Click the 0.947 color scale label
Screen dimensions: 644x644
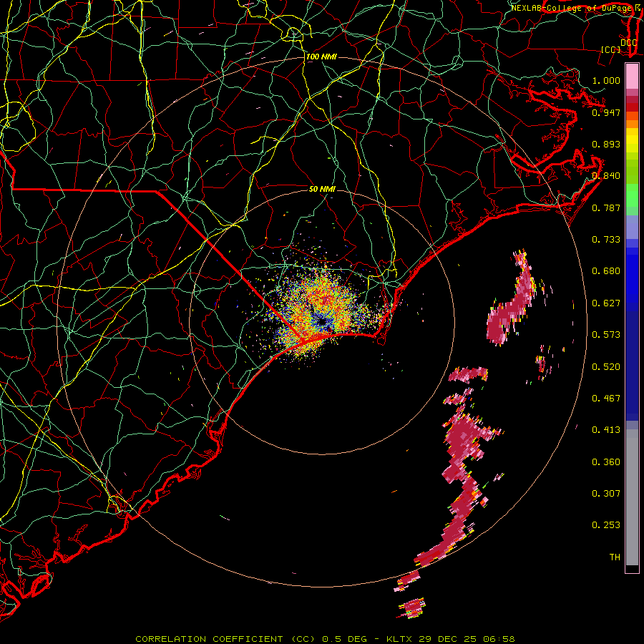click(606, 112)
